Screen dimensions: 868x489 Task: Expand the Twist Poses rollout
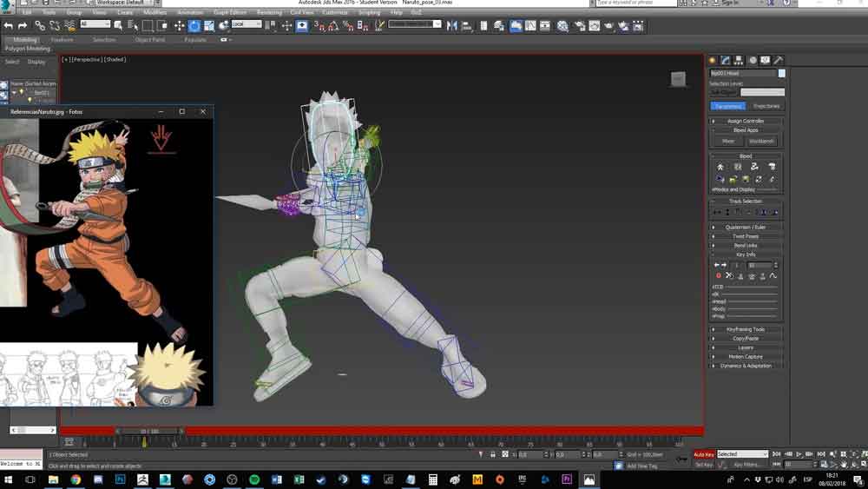746,236
